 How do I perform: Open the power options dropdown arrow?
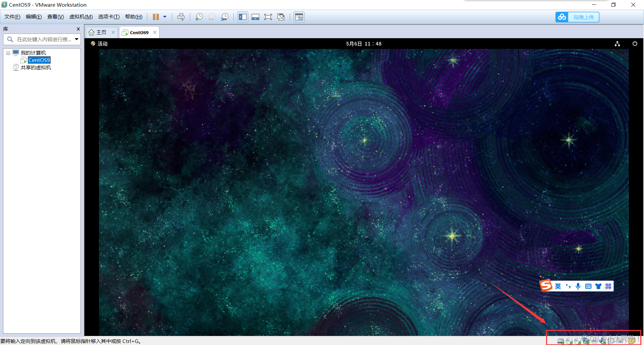[165, 17]
